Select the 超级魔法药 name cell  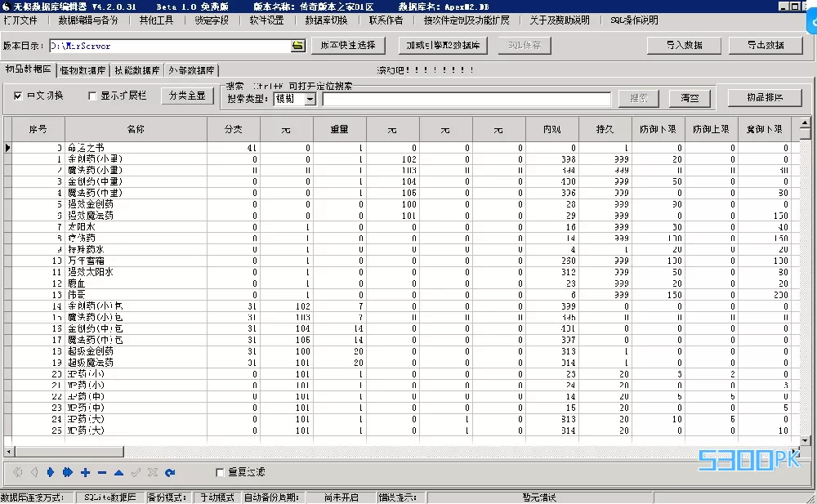click(136, 363)
